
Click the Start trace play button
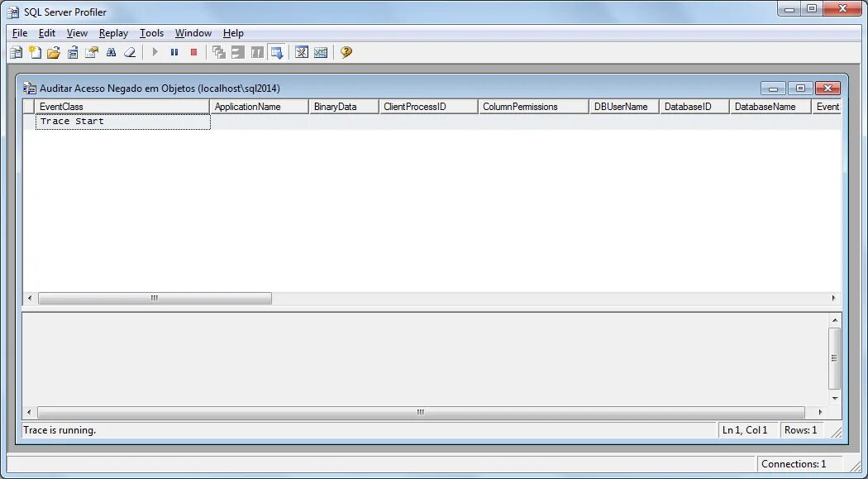pos(155,53)
